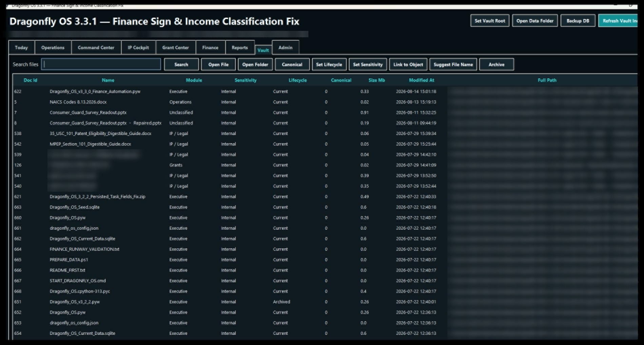Click the Set Lifecycle button

click(329, 64)
